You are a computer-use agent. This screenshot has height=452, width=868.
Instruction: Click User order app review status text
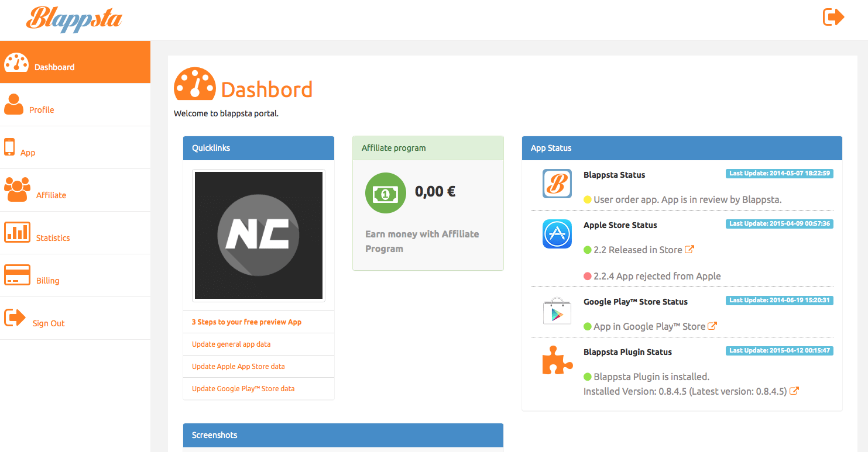[x=687, y=199]
